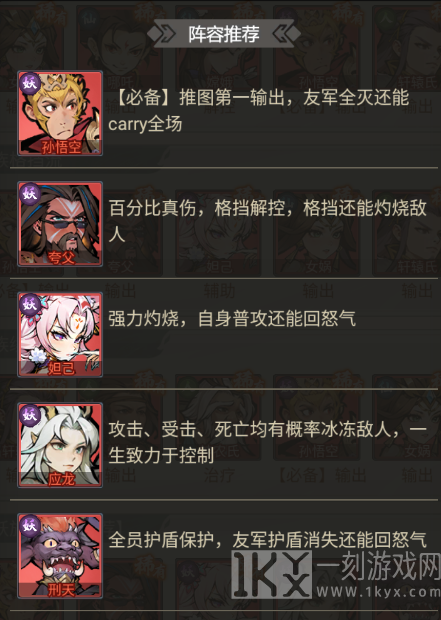
Task: Click 妖 badge on 夸父 portrait
Action: click(x=30, y=194)
